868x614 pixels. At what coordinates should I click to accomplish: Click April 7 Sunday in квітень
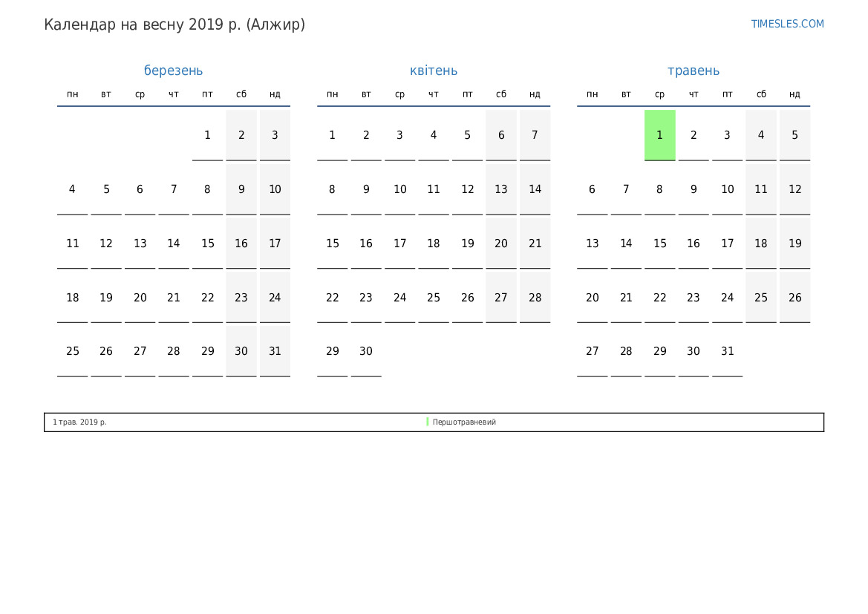(535, 135)
